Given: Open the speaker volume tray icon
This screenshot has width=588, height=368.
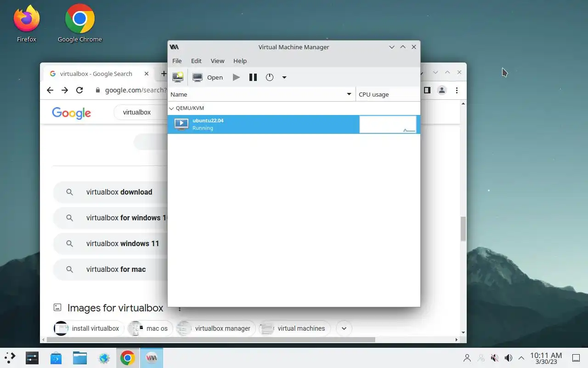Looking at the screenshot, I should pos(509,358).
